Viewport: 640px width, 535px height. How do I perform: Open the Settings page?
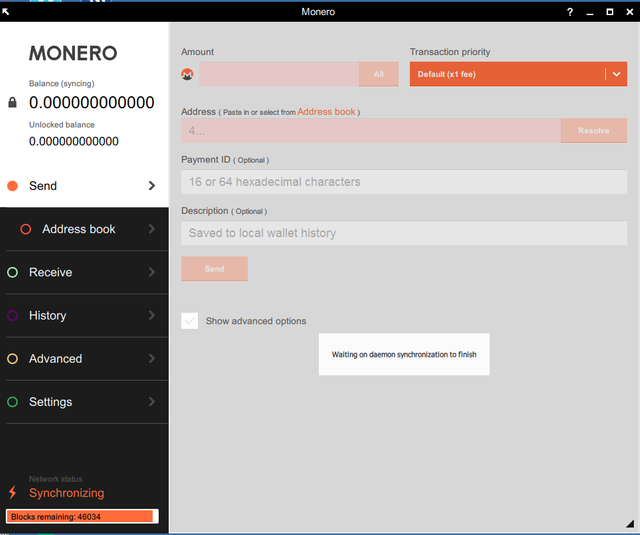[x=84, y=402]
